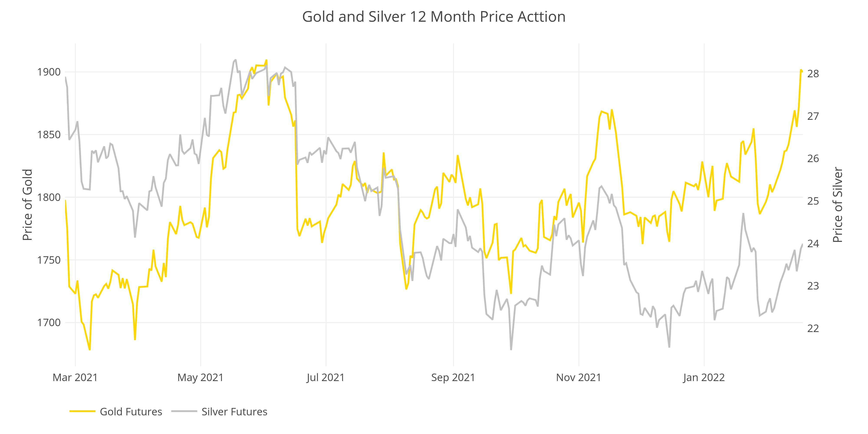
Task: Select the Jan 2022 x-axis label
Action: [704, 377]
